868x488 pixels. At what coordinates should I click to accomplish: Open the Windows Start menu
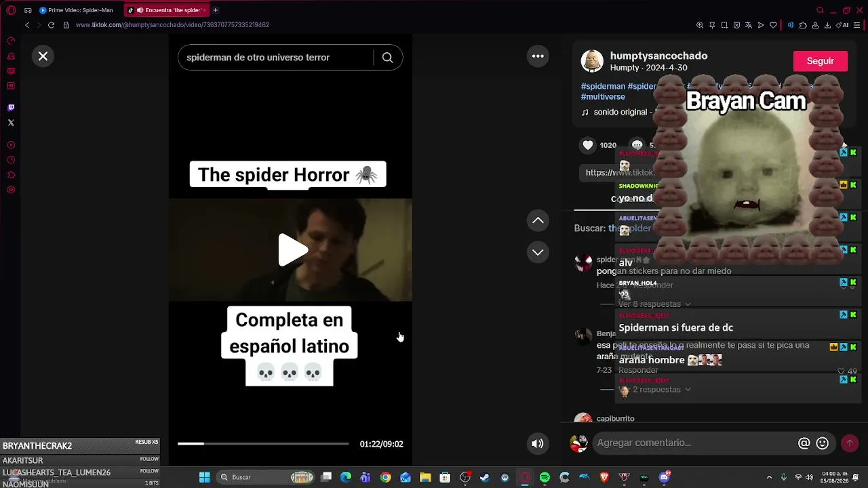pyautogui.click(x=204, y=477)
